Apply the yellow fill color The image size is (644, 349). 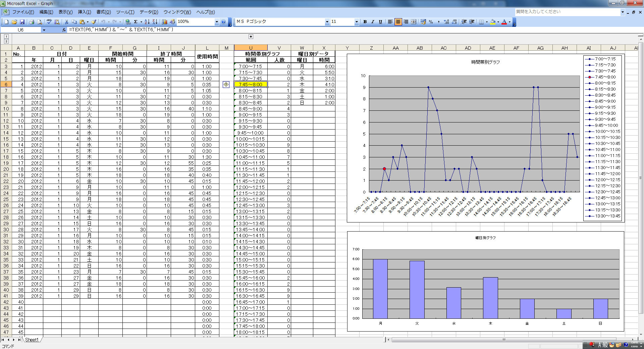coord(492,22)
